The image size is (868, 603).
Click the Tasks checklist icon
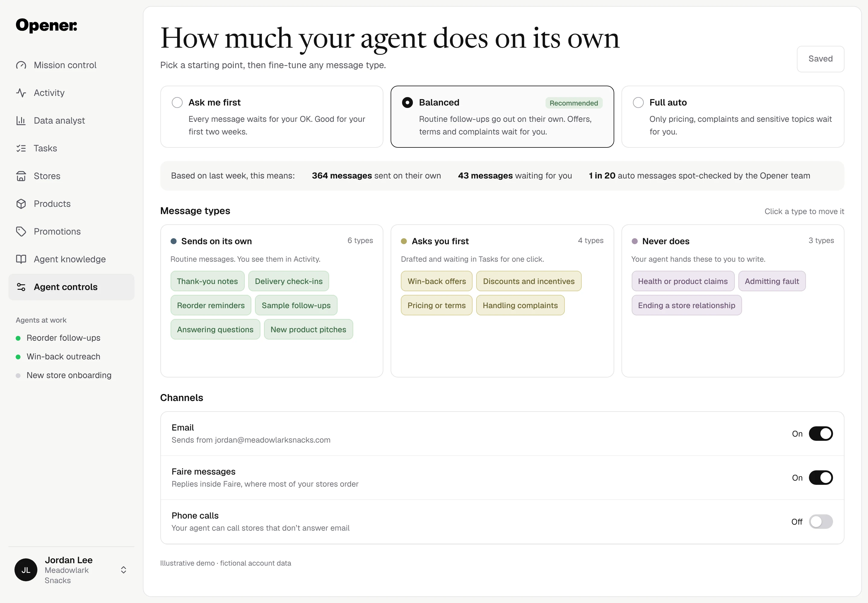[x=21, y=148]
